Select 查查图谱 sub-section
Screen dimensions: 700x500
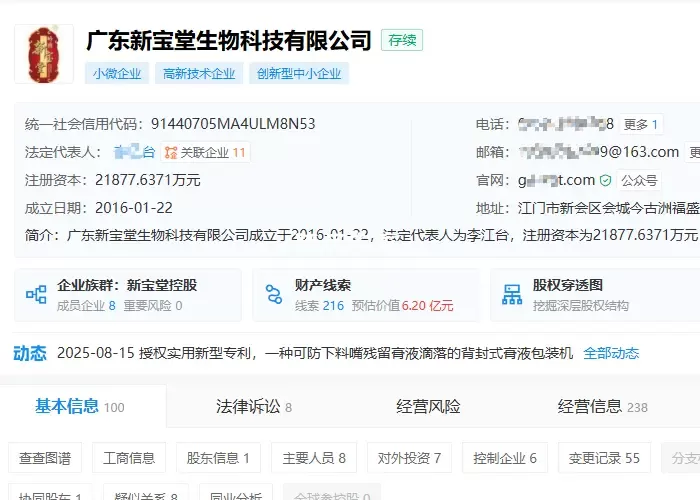(x=45, y=458)
